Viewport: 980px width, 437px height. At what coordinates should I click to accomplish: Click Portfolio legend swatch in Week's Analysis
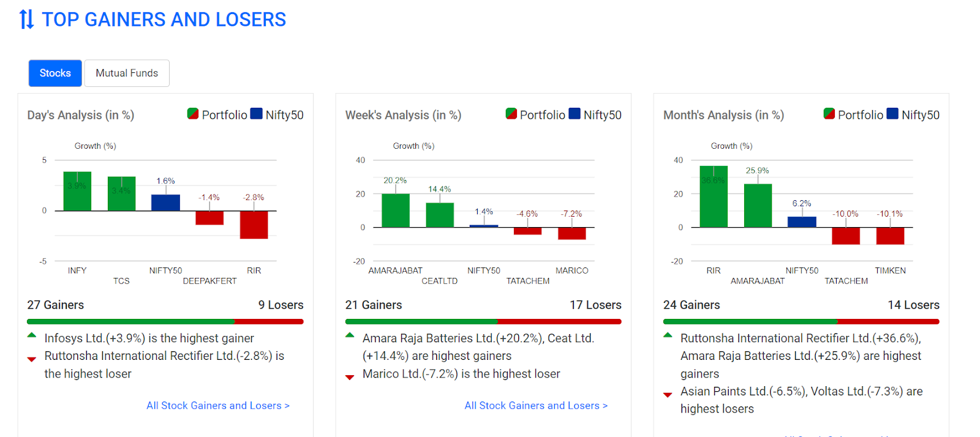pos(511,114)
